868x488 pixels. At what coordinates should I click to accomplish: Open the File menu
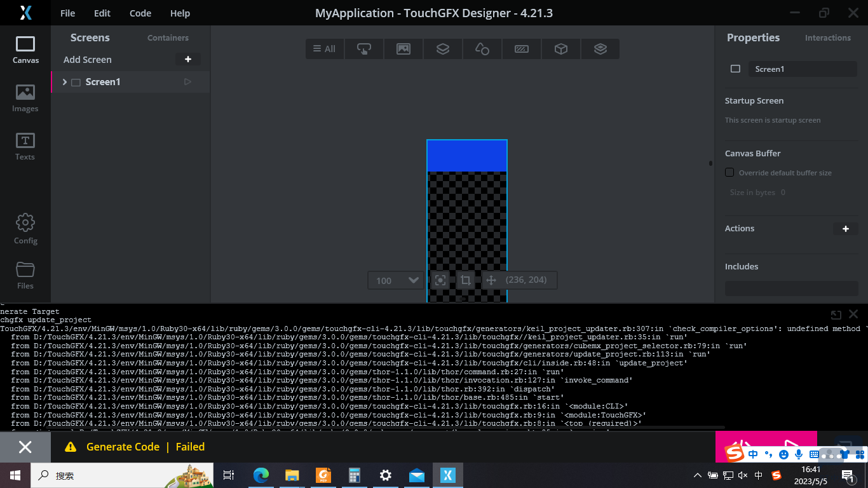(x=67, y=13)
